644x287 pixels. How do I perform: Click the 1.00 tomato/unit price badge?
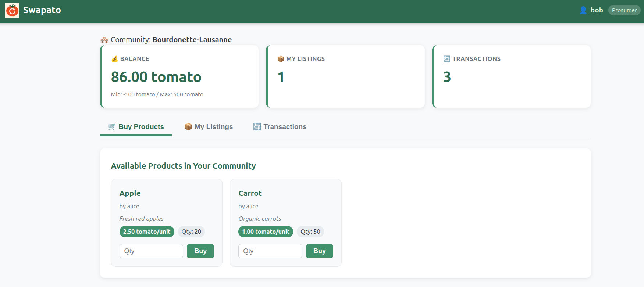pyautogui.click(x=266, y=232)
